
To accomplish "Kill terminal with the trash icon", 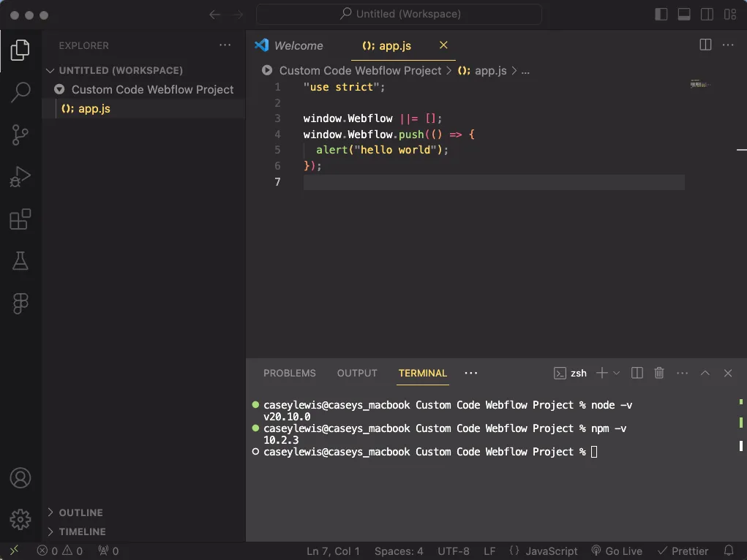I will tap(658, 373).
